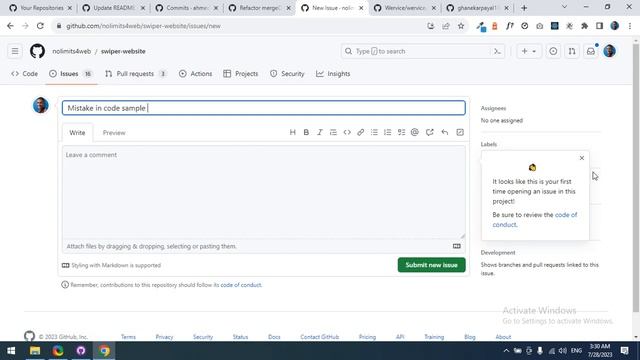The width and height of the screenshot is (640, 360).
Task: Open the Code tab
Action: tap(25, 74)
